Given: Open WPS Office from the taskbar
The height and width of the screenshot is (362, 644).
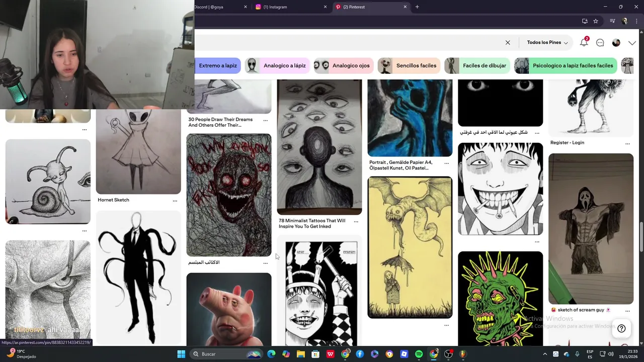Looking at the screenshot, I should [331, 354].
